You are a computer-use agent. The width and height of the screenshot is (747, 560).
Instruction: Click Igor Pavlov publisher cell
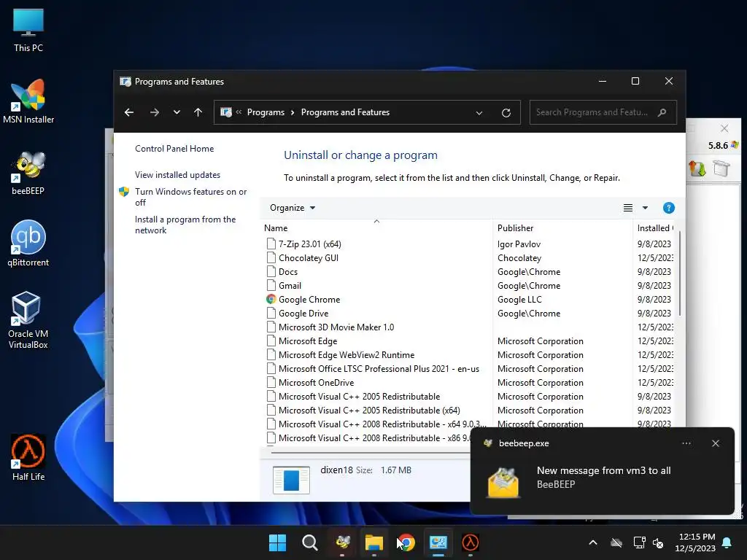point(519,244)
